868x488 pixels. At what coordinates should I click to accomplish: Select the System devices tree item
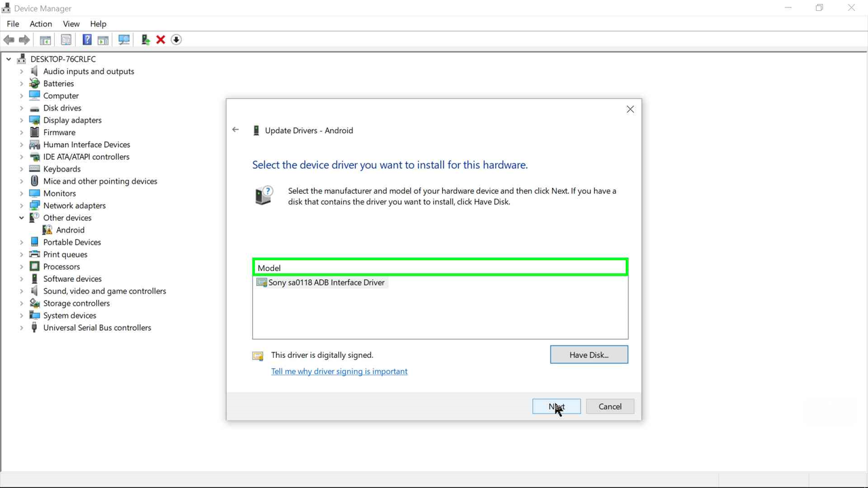pos(70,315)
